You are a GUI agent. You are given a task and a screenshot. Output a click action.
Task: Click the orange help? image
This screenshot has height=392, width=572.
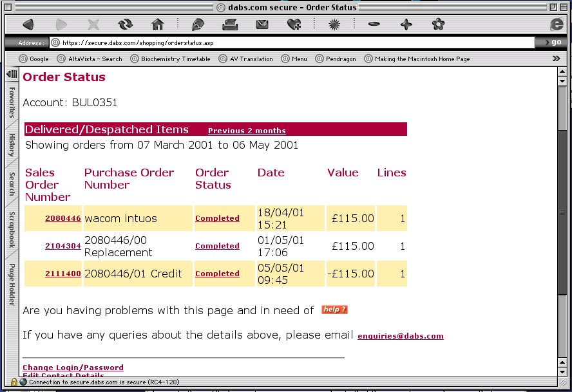click(x=334, y=310)
